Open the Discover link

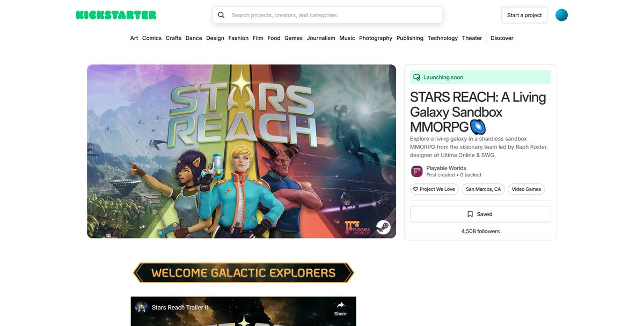[502, 38]
